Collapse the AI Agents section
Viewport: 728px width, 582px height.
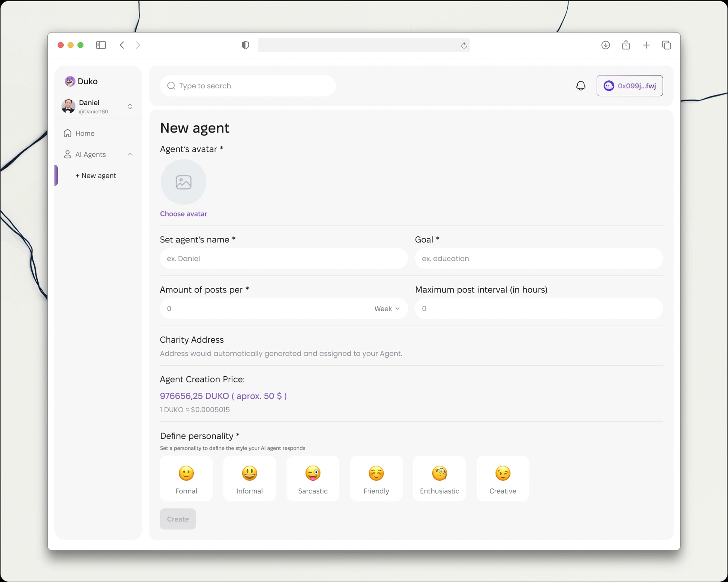point(130,154)
